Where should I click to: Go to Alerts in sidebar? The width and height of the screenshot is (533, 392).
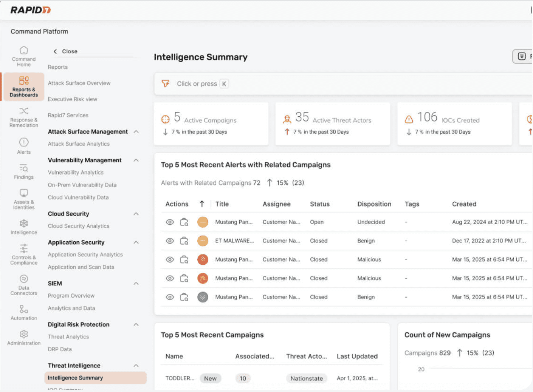24,146
